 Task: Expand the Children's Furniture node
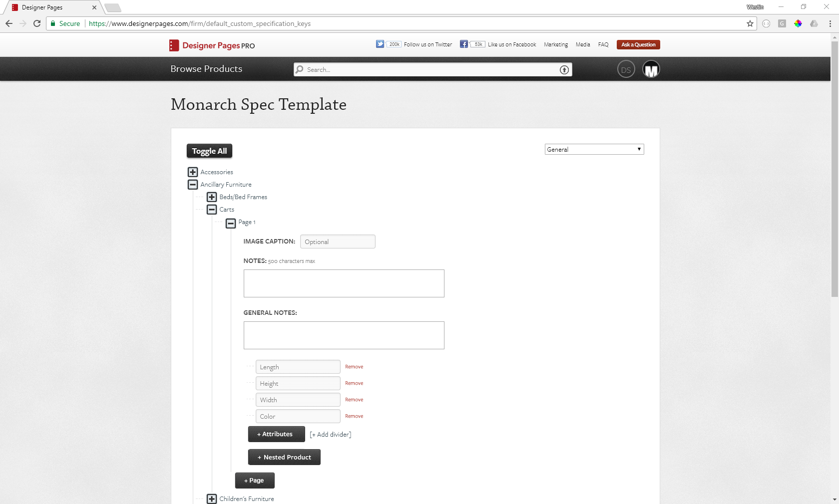[x=212, y=499]
